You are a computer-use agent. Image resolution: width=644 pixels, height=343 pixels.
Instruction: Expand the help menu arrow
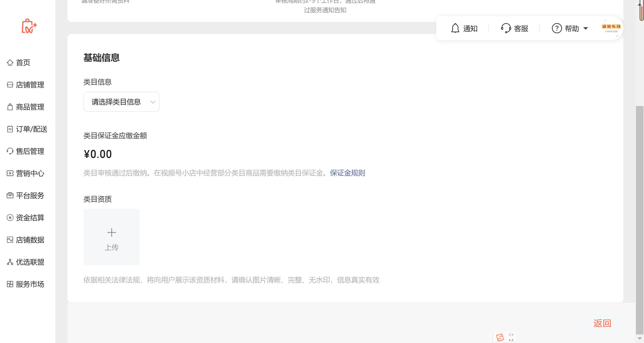(586, 28)
